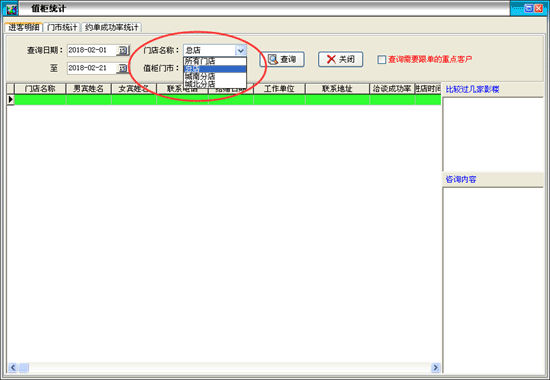550x380 pixels.
Task: Click the 查询 search button
Action: [282, 59]
